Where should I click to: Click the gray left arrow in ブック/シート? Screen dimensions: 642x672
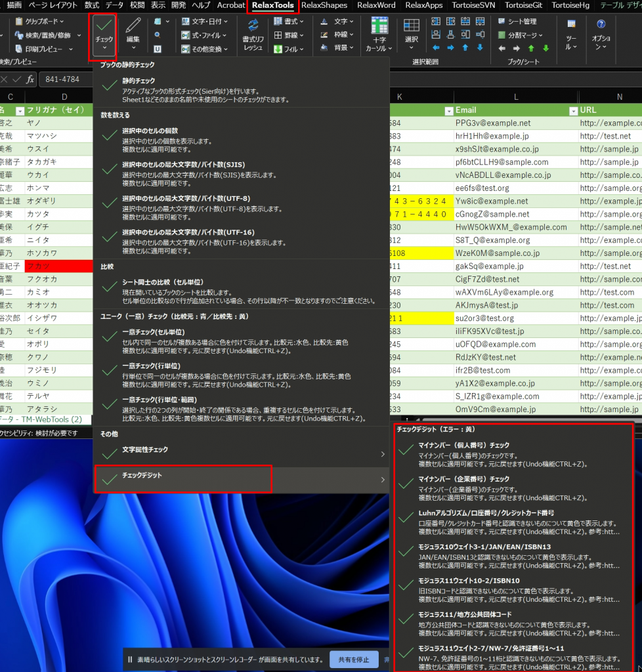tap(502, 49)
